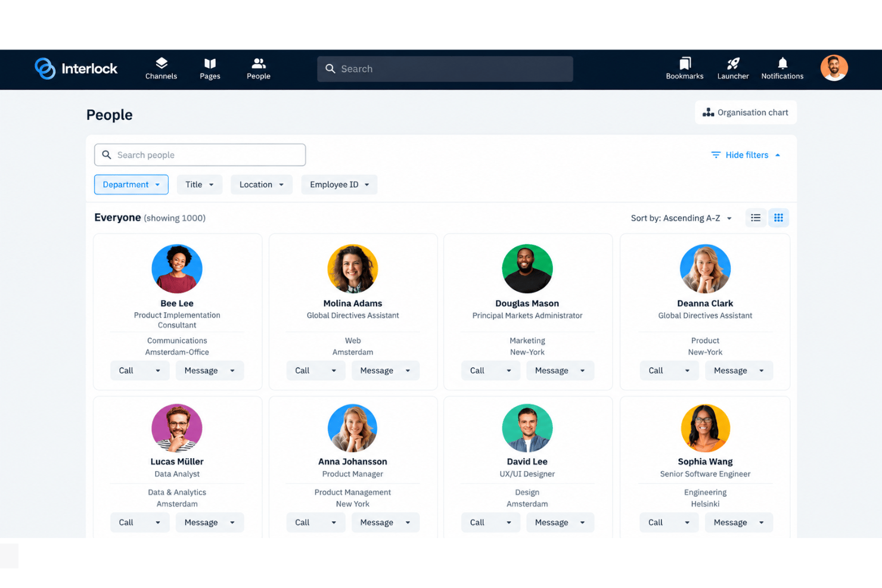Switch to list view
The height and width of the screenshot is (588, 882).
pyautogui.click(x=756, y=218)
